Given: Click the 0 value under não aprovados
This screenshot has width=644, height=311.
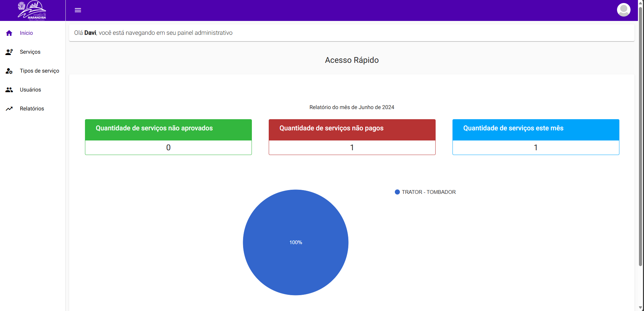Looking at the screenshot, I should click(x=168, y=148).
